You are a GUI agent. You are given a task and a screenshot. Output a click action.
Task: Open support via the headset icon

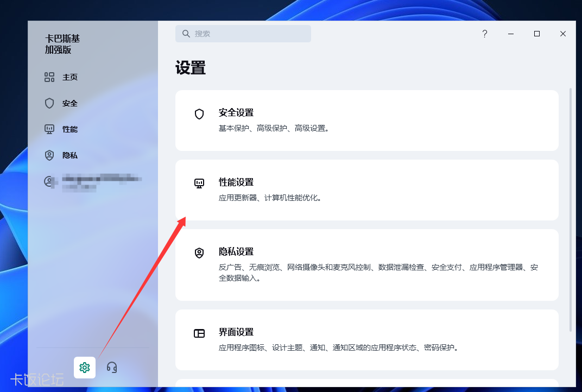coord(112,368)
